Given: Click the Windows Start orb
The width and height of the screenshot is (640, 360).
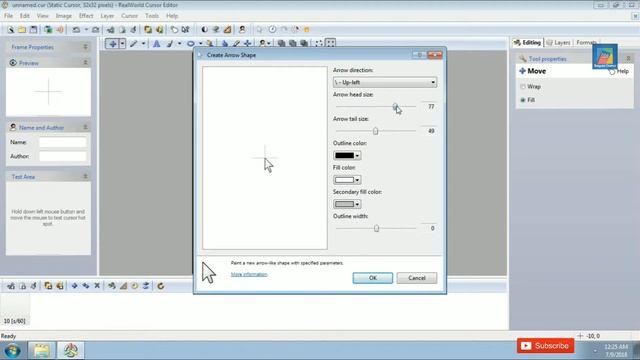Looking at the screenshot, I should (13, 351).
